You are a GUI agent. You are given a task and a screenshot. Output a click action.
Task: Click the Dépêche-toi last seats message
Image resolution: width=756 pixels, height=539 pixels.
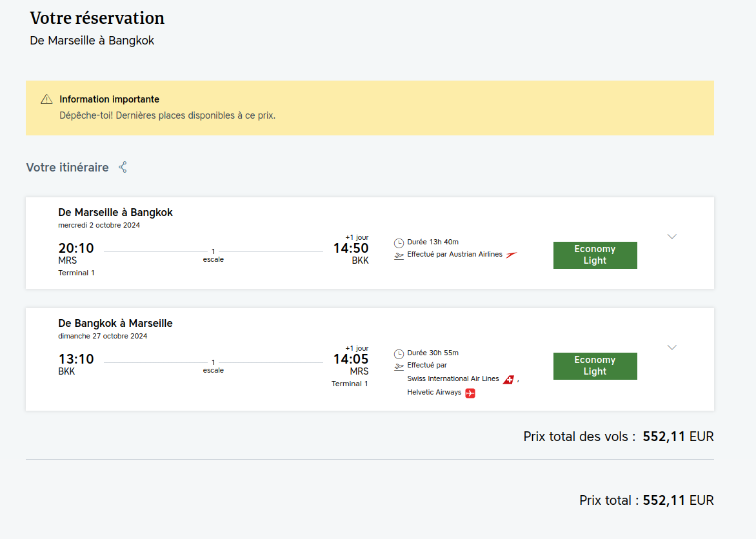click(167, 116)
